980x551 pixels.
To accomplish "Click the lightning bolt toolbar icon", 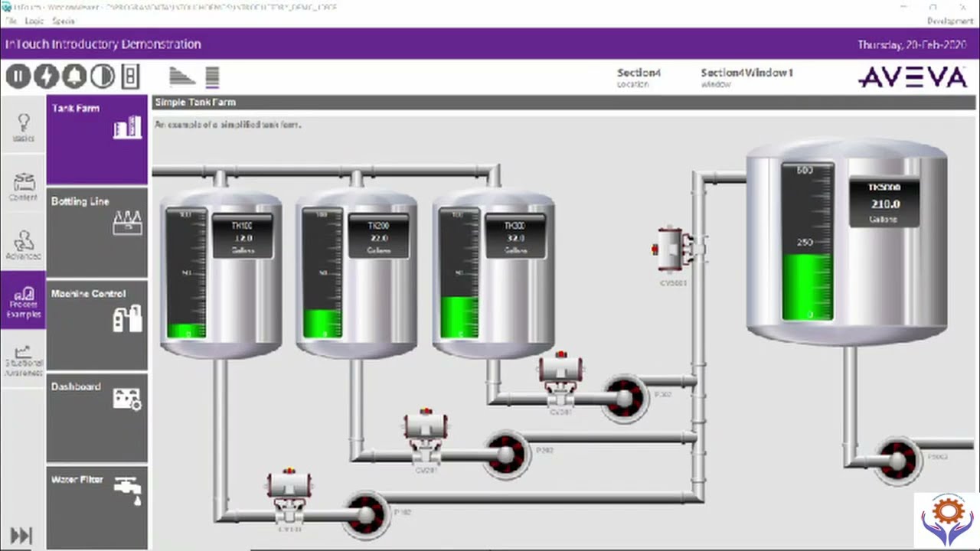I will [46, 76].
